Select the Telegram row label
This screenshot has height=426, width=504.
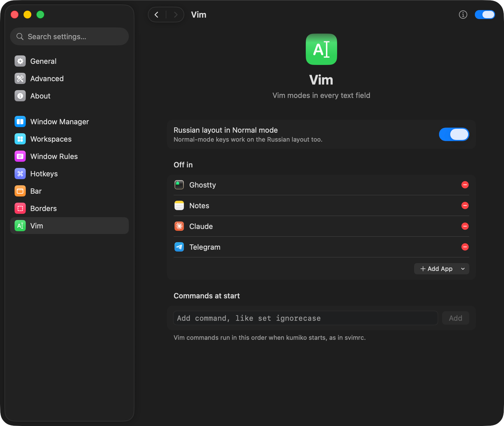pyautogui.click(x=205, y=247)
